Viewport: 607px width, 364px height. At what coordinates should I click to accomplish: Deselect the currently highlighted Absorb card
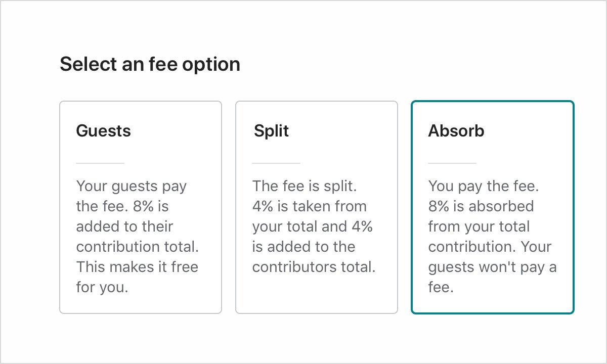492,206
